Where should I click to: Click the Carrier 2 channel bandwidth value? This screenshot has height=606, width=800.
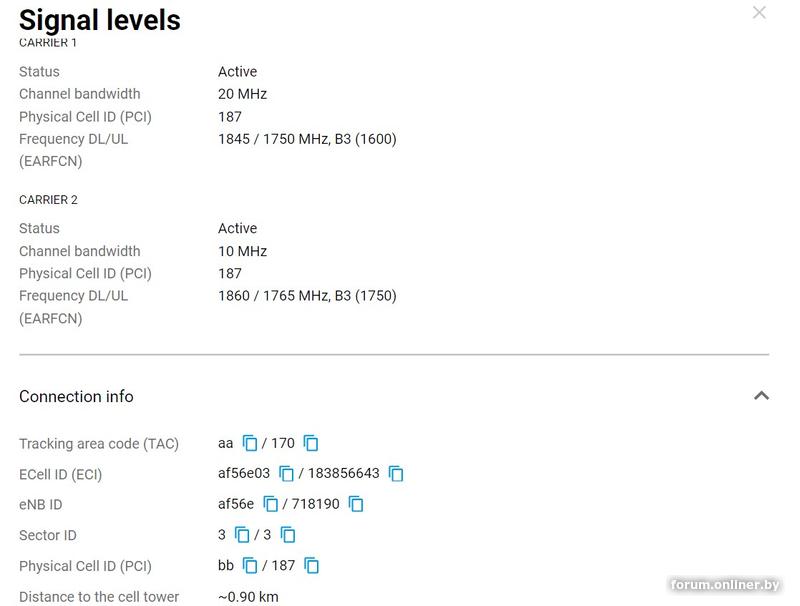click(x=242, y=251)
